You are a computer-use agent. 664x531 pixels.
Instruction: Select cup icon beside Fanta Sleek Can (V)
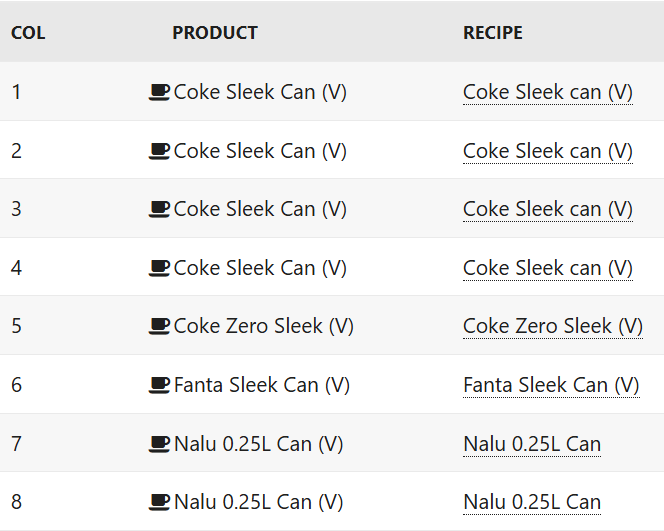coord(159,385)
